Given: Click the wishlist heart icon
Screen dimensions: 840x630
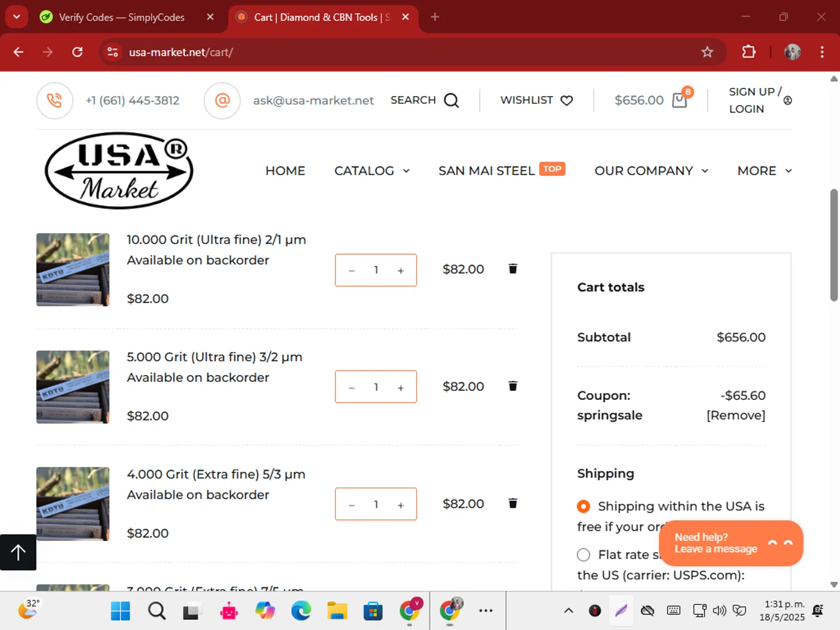Looking at the screenshot, I should pos(567,101).
